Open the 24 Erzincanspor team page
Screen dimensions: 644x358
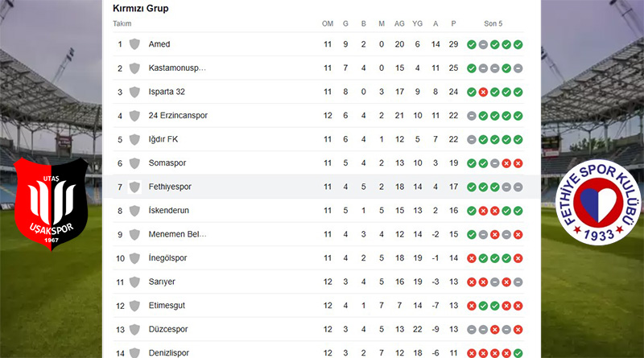178,116
